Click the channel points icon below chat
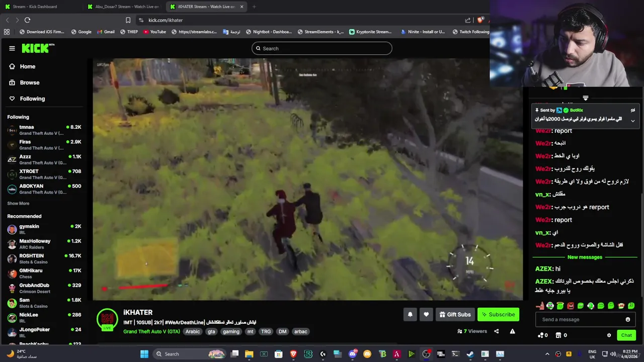The height and width of the screenshot is (362, 644). pyautogui.click(x=540, y=335)
